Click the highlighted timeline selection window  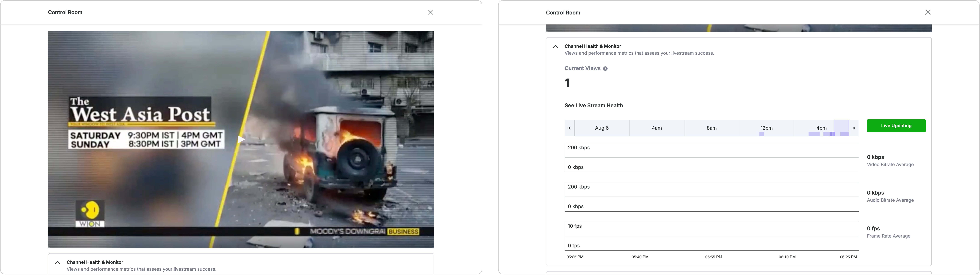pos(842,128)
